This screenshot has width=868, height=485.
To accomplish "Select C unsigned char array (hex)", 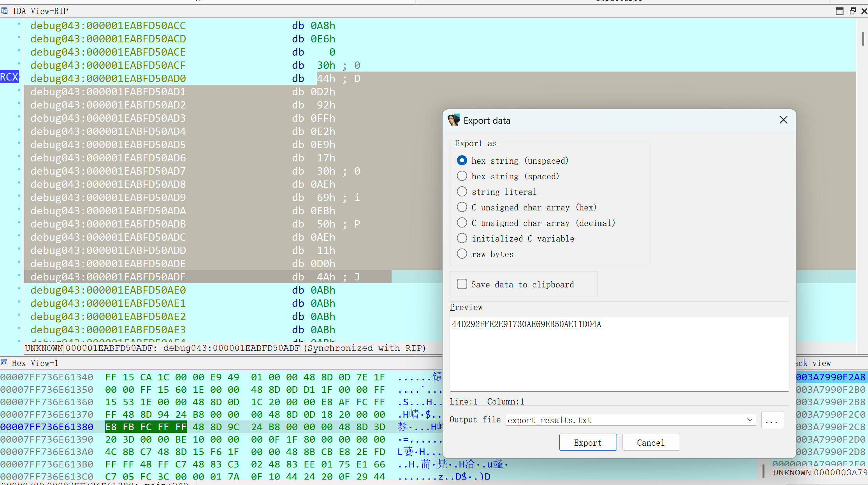I will coord(462,207).
